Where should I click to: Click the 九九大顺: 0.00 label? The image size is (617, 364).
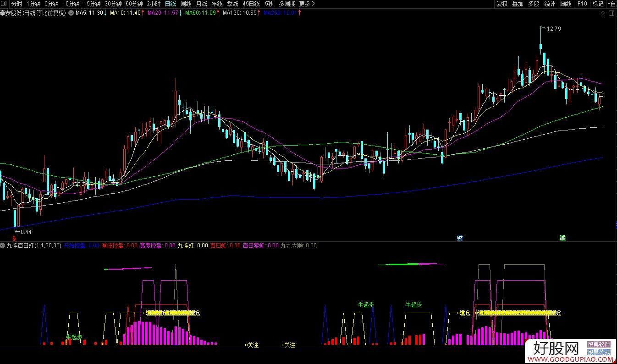point(298,245)
